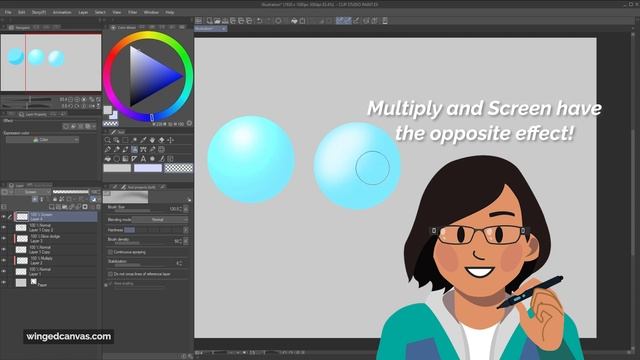Screen dimensions: 640x360
Task: Select the Fill bucket tool
Action: (x=108, y=158)
